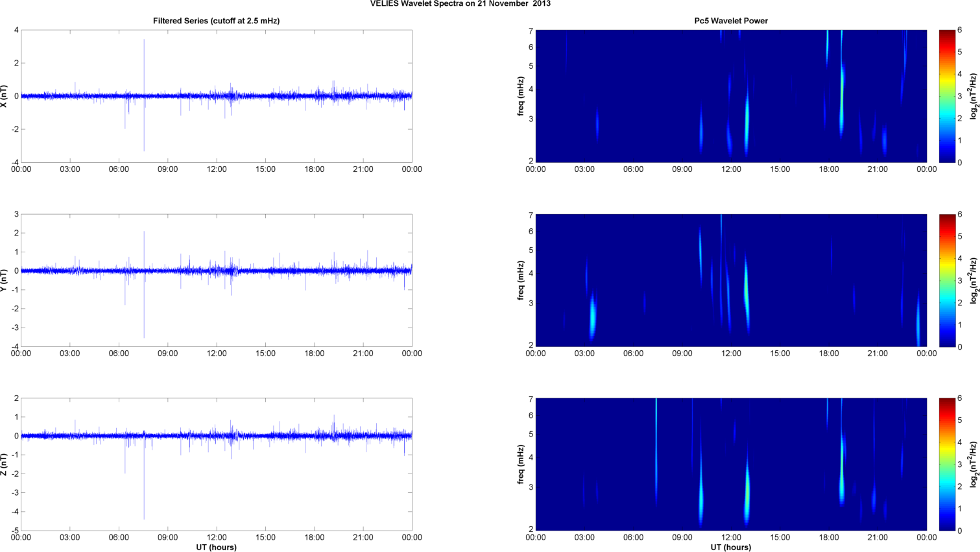Click the '4' tick on the X (nT) axis
The height and width of the screenshot is (552, 980).
[x=16, y=30]
